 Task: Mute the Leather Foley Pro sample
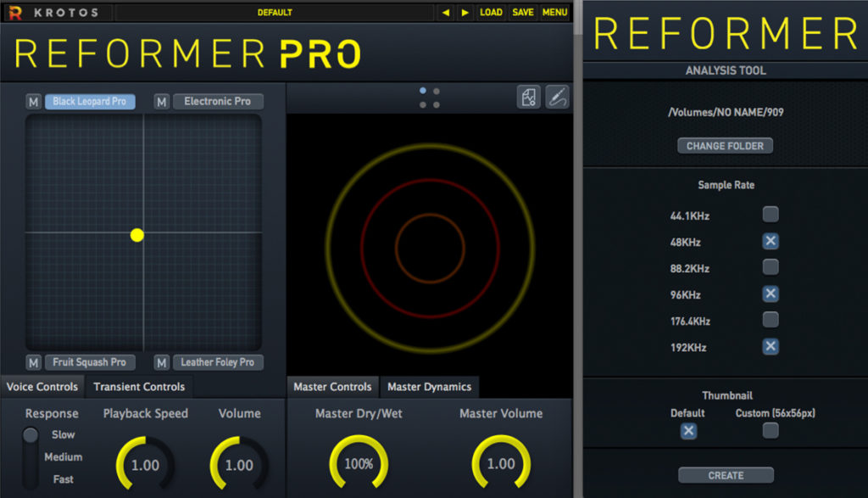(x=161, y=362)
